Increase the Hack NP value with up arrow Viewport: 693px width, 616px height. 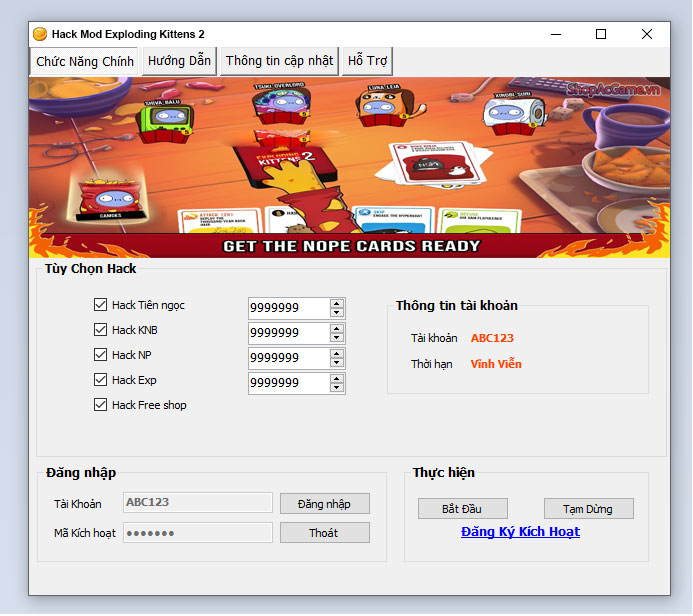[337, 354]
